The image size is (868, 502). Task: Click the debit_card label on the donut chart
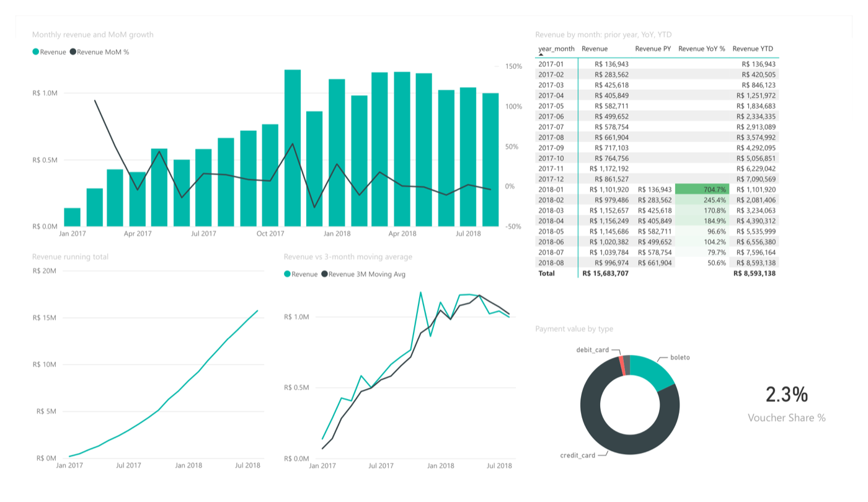(x=593, y=350)
